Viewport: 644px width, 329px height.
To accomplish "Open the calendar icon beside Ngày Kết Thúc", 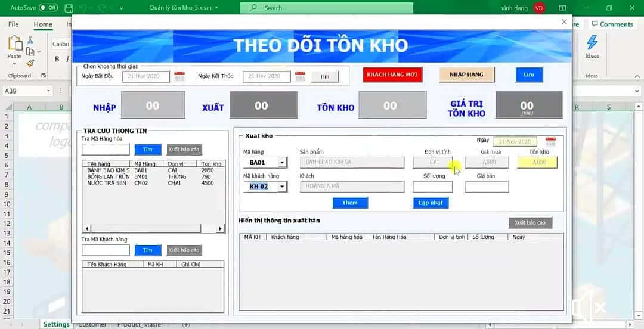I will (x=300, y=76).
